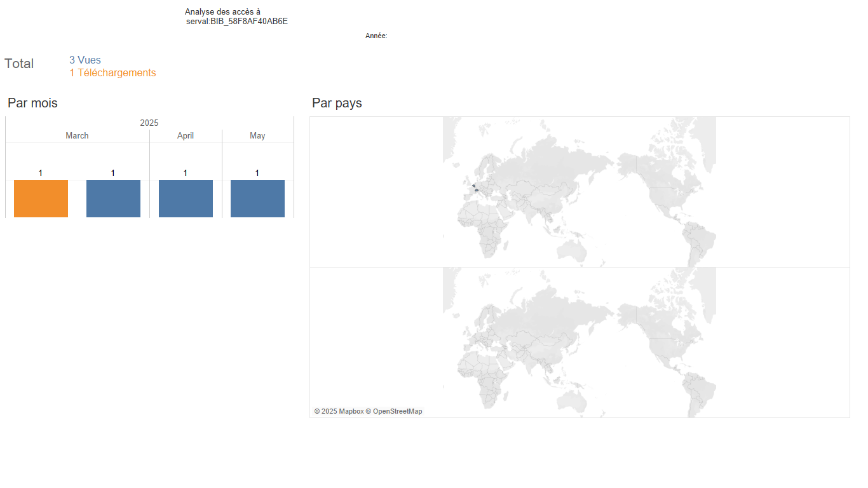
Task: Select the blue May views bar
Action: [x=257, y=199]
